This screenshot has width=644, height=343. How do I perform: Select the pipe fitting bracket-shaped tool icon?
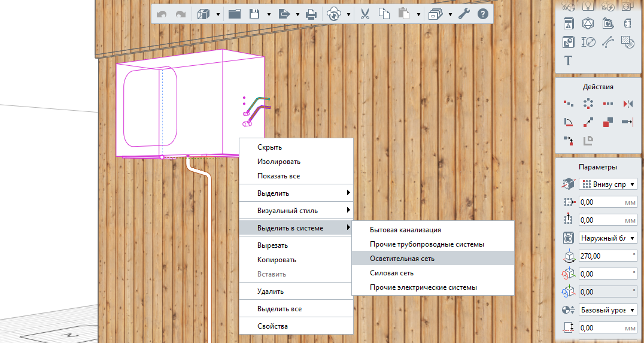point(628,23)
